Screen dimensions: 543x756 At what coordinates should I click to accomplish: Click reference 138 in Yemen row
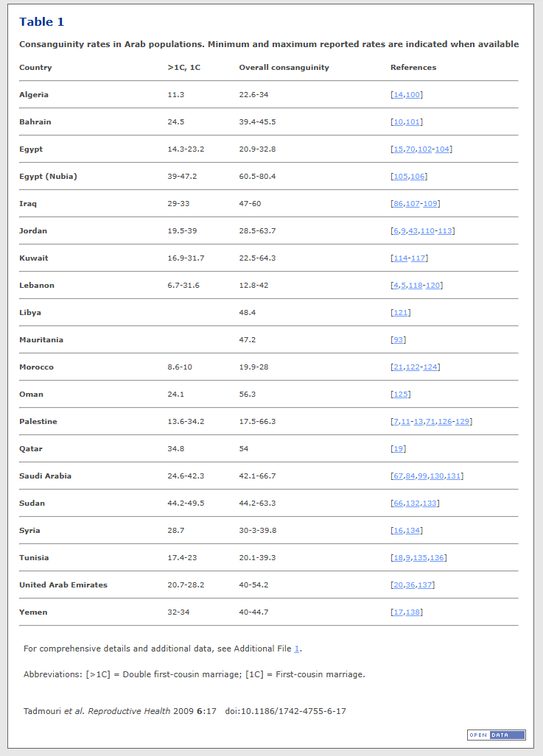tap(413, 612)
